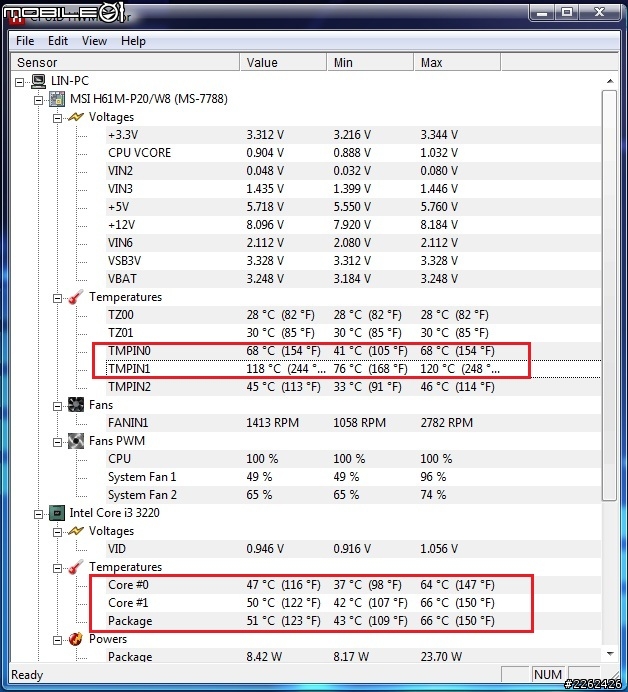
Task: Click the vertical scrollbar thumb
Action: tap(609, 295)
